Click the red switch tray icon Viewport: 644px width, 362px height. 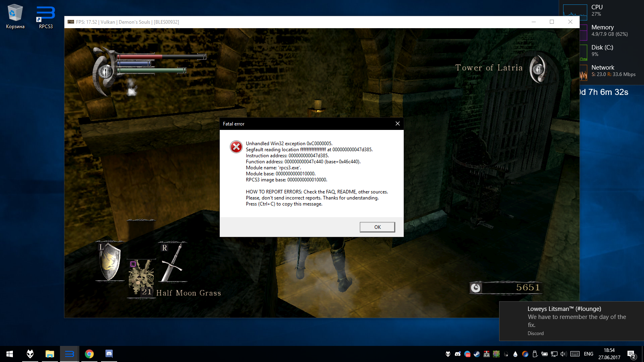[487, 354]
